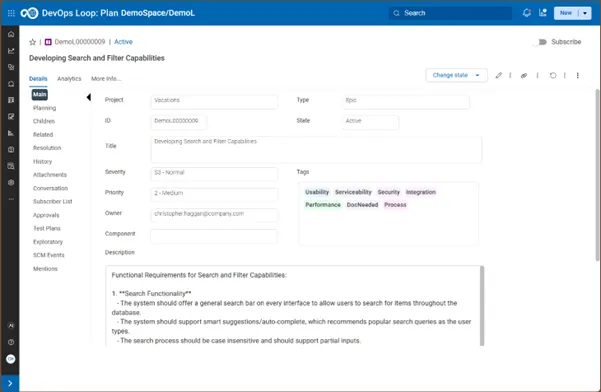Click the page vertical scrollbar
Image resolution: width=601 pixels, height=392 pixels.
click(597, 175)
